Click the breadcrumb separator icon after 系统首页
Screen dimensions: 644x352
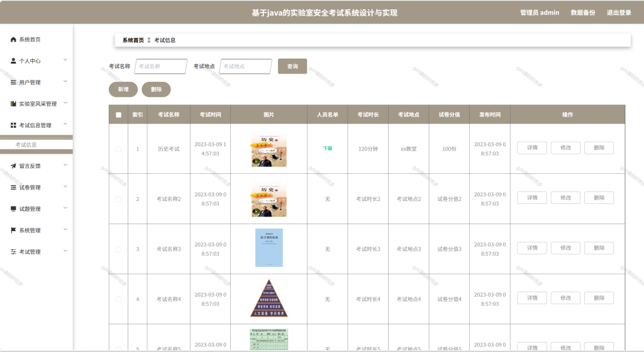point(149,40)
